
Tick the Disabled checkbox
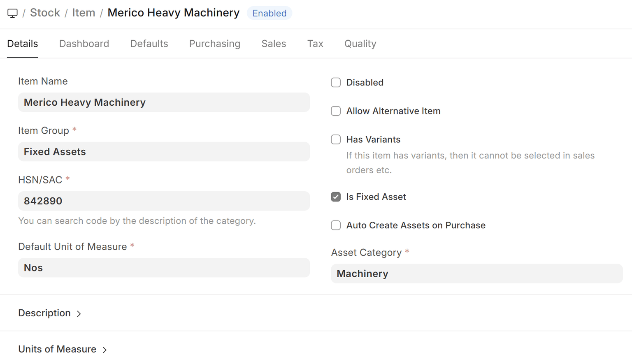336,83
